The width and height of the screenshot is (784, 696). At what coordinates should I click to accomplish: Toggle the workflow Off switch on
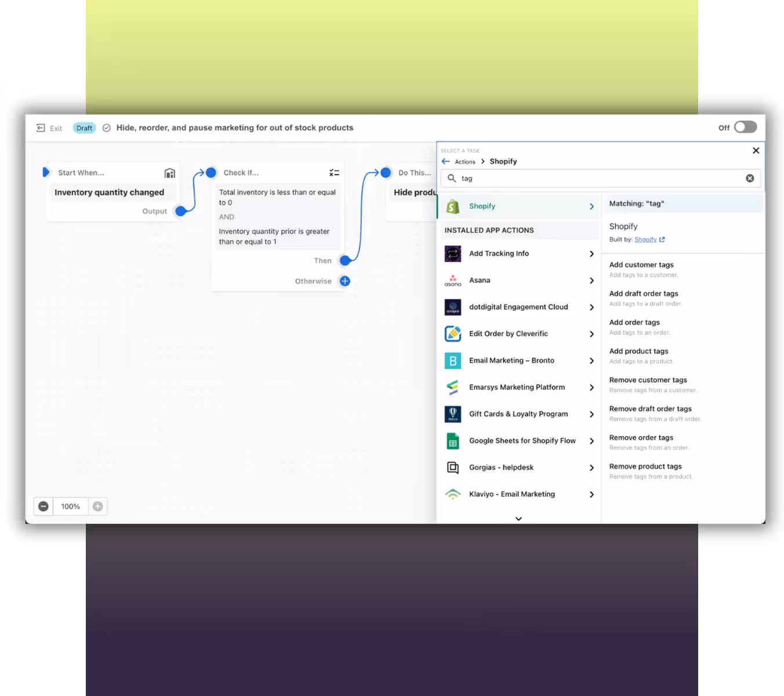(745, 127)
